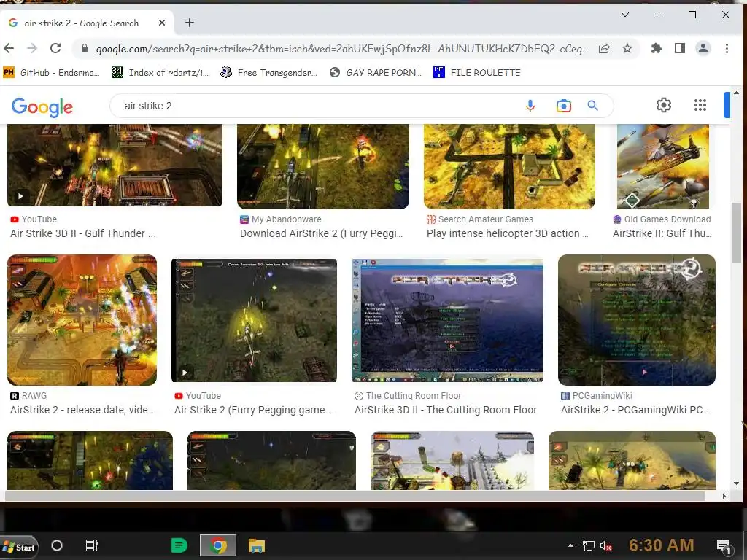747x560 pixels.
Task: Click the vertical page scrollbar thumb
Action: click(737, 233)
